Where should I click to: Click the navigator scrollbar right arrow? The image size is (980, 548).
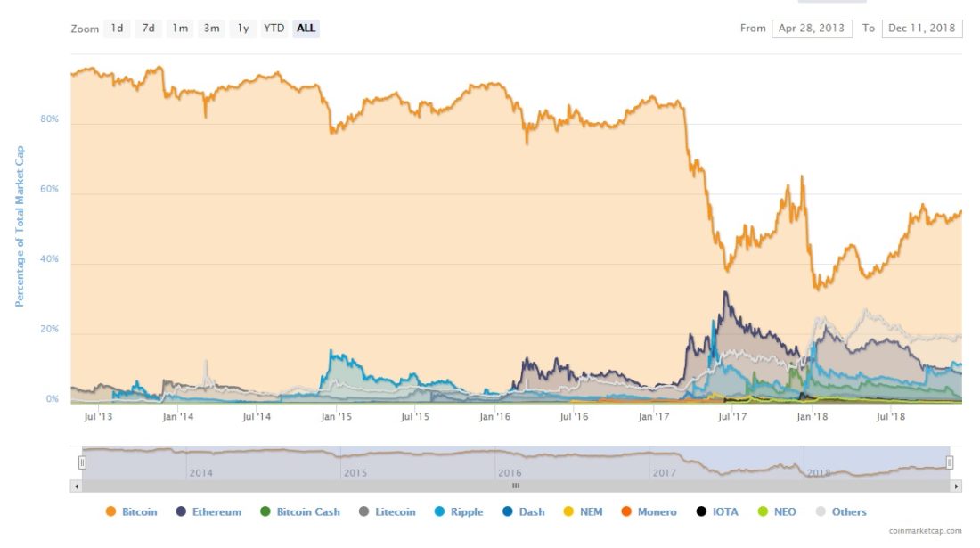(x=957, y=487)
